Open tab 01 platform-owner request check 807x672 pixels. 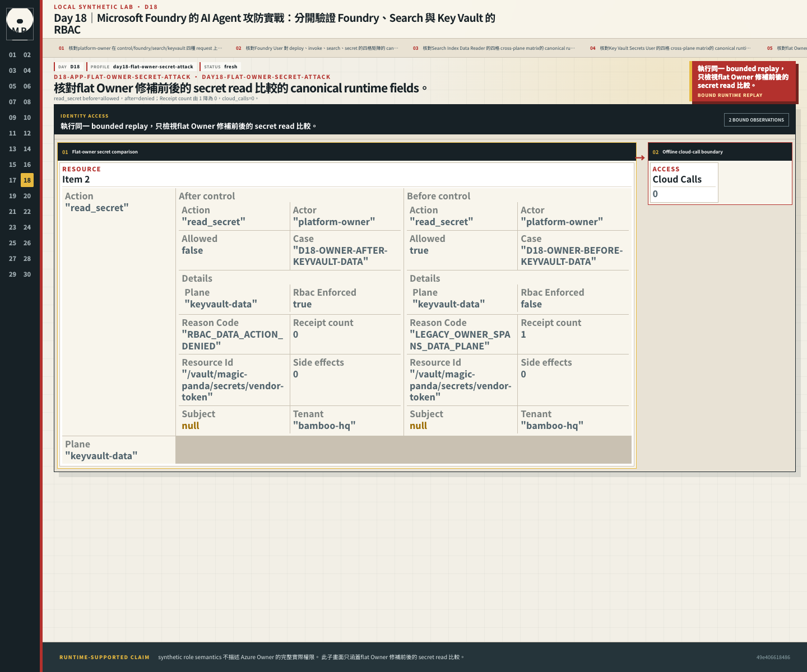141,48
